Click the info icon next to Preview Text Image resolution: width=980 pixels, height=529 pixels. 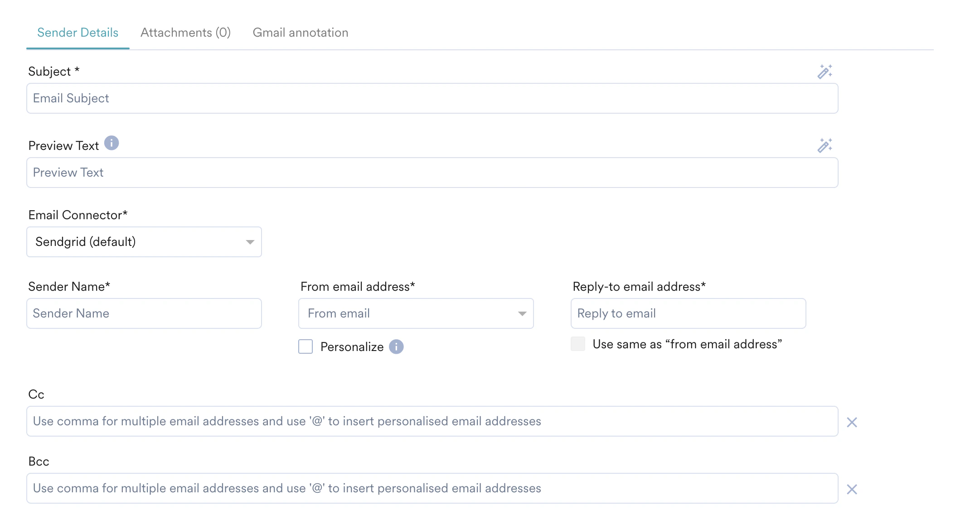coord(112,143)
